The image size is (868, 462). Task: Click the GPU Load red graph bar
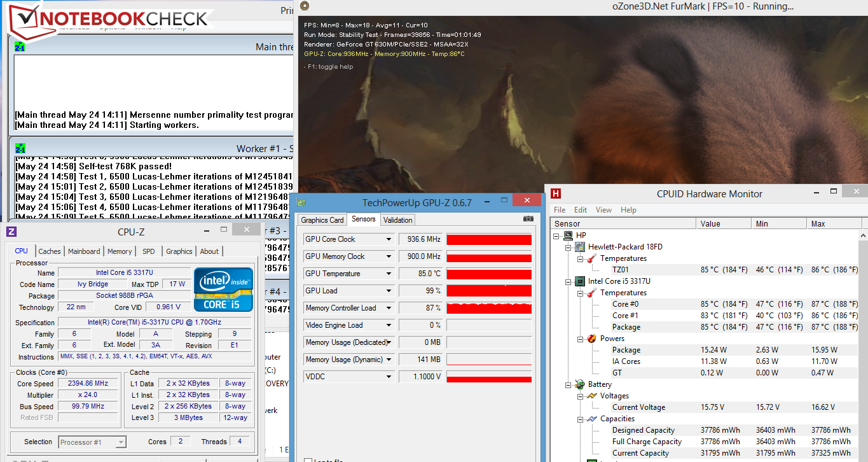coord(489,291)
